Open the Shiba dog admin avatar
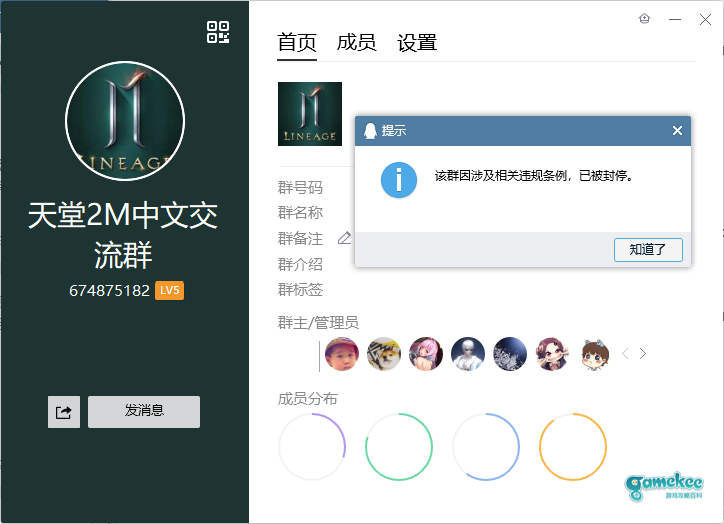The height and width of the screenshot is (524, 724). 384,354
